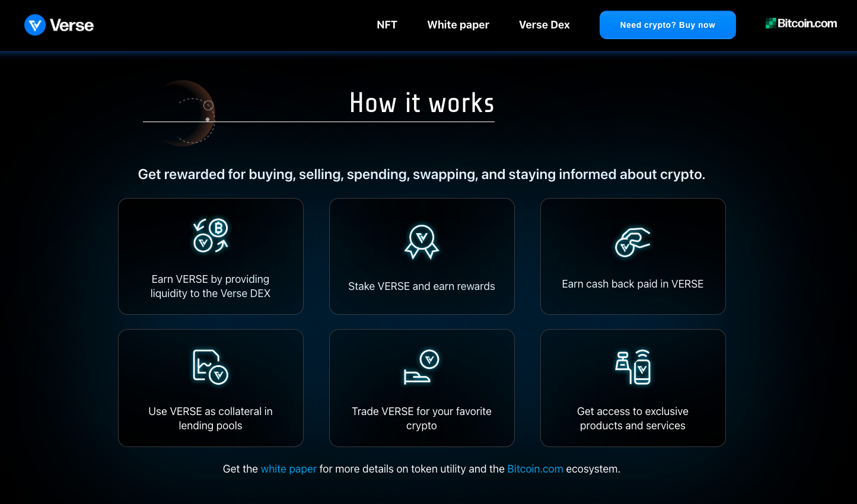
Task: Click the staking rewards ribbon icon
Action: click(x=422, y=242)
